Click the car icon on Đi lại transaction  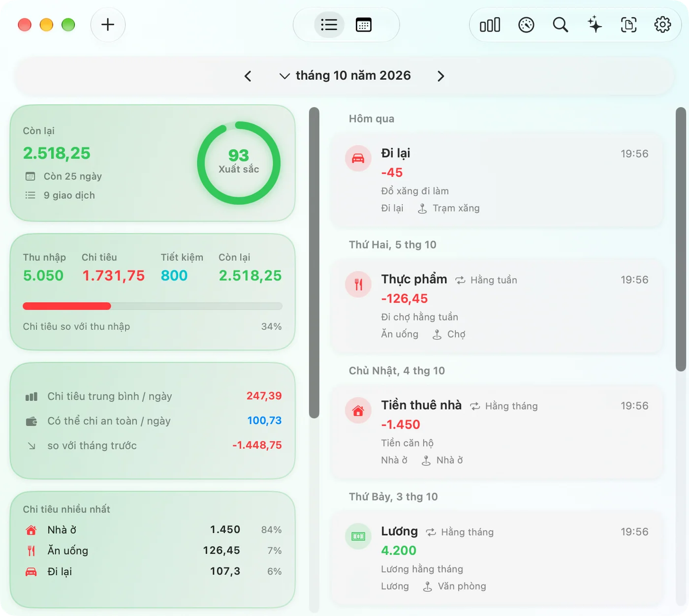(x=358, y=158)
